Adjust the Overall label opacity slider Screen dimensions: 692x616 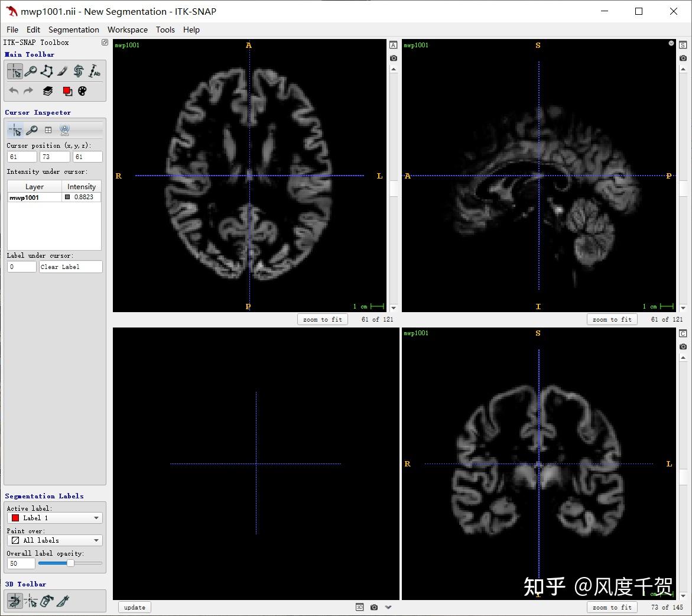click(70, 563)
